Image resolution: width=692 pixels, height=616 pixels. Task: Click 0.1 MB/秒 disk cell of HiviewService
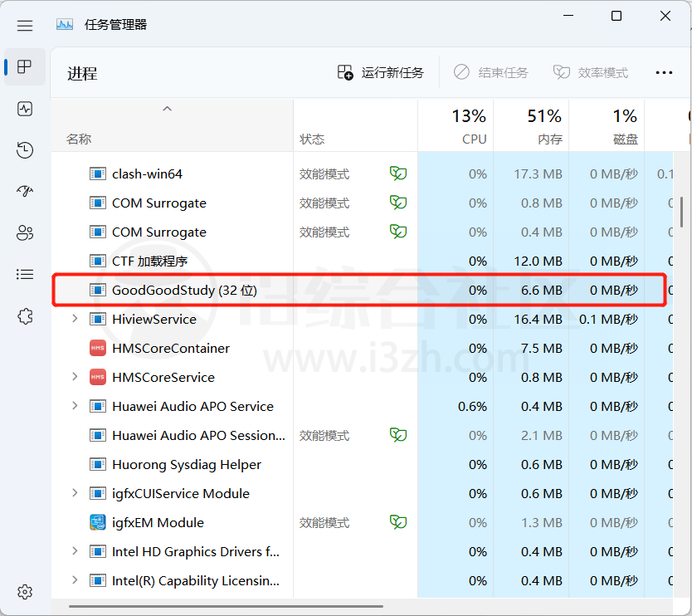pos(608,319)
